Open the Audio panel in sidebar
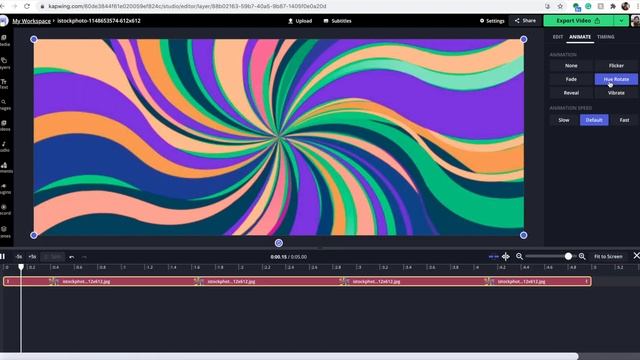The image size is (640, 360). click(x=4, y=147)
